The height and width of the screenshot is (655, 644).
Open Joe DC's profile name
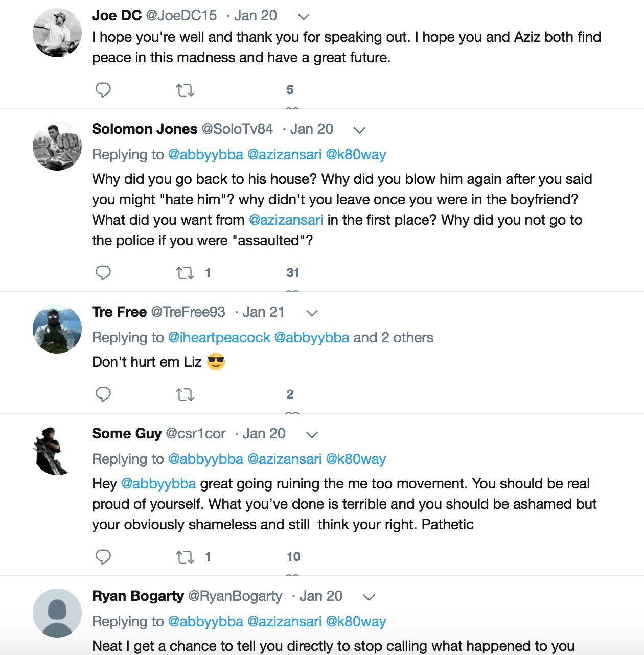click(x=117, y=16)
